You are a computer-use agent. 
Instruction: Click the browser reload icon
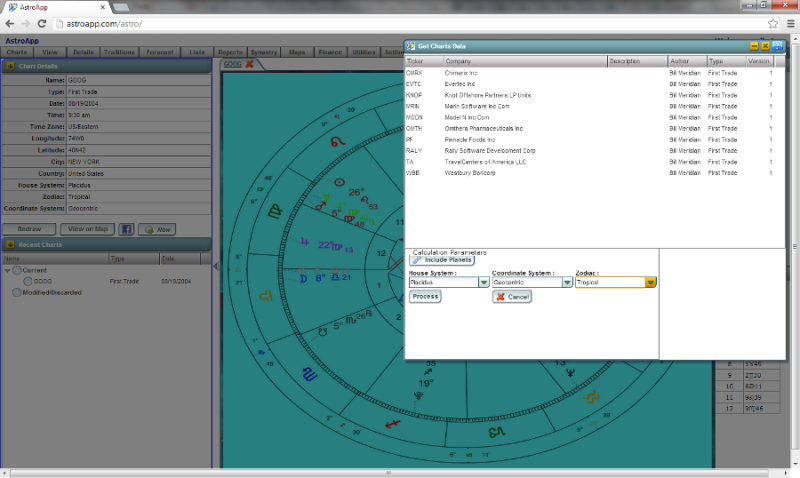(x=41, y=22)
